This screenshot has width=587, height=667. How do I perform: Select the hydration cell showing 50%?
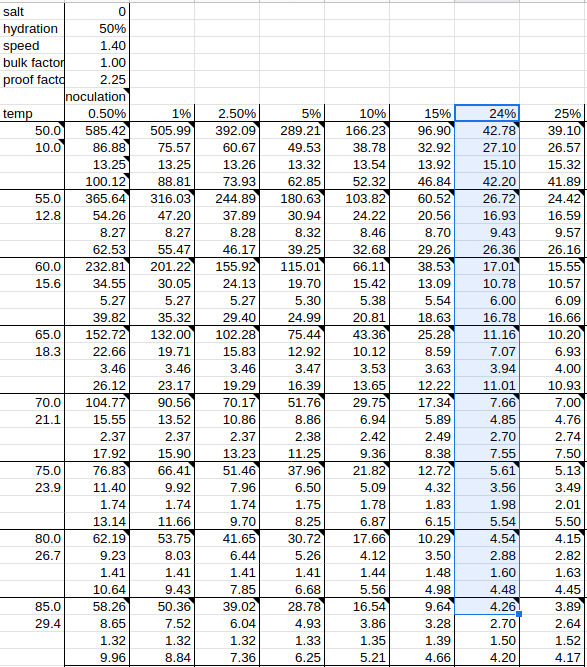tap(97, 29)
